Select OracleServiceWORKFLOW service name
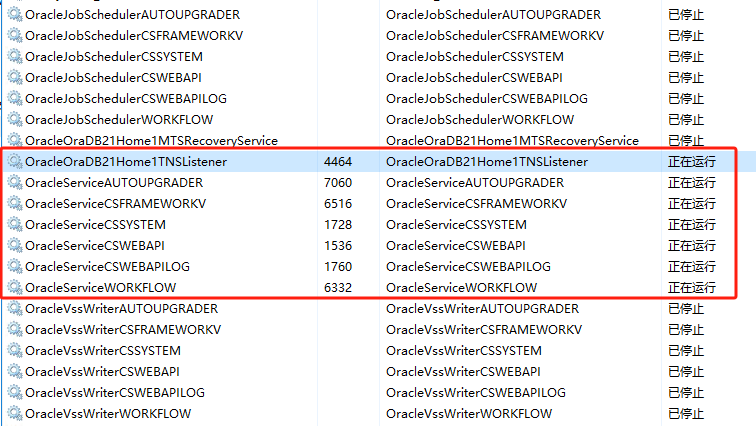 coord(101,287)
